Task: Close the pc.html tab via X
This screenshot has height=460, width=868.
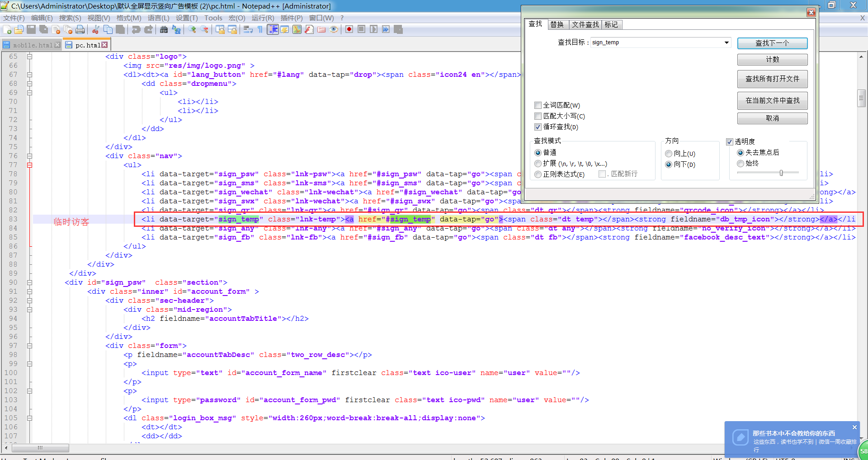Action: pos(104,45)
